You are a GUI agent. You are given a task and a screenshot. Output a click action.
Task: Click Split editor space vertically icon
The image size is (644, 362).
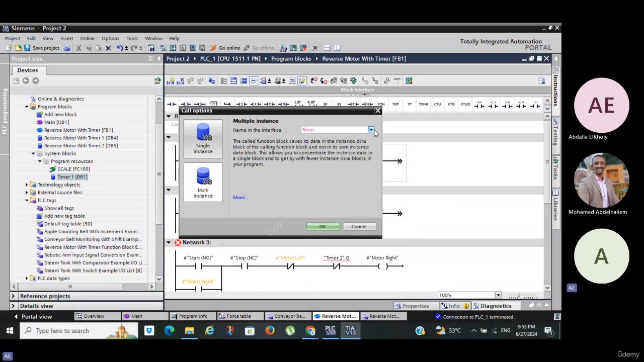(337, 48)
